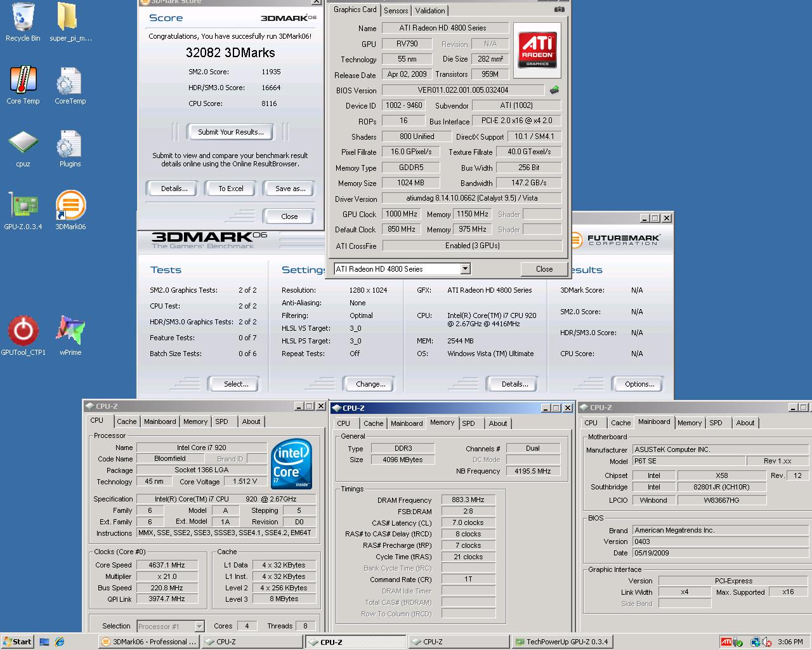Click Close button in GPU-Z
This screenshot has width=812, height=650.
tap(544, 269)
